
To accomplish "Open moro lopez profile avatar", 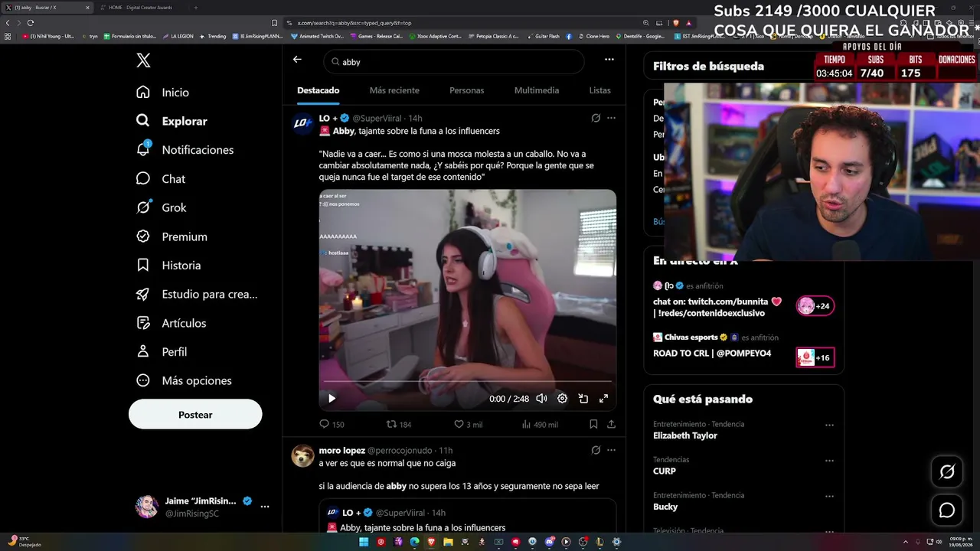I will [x=302, y=455].
